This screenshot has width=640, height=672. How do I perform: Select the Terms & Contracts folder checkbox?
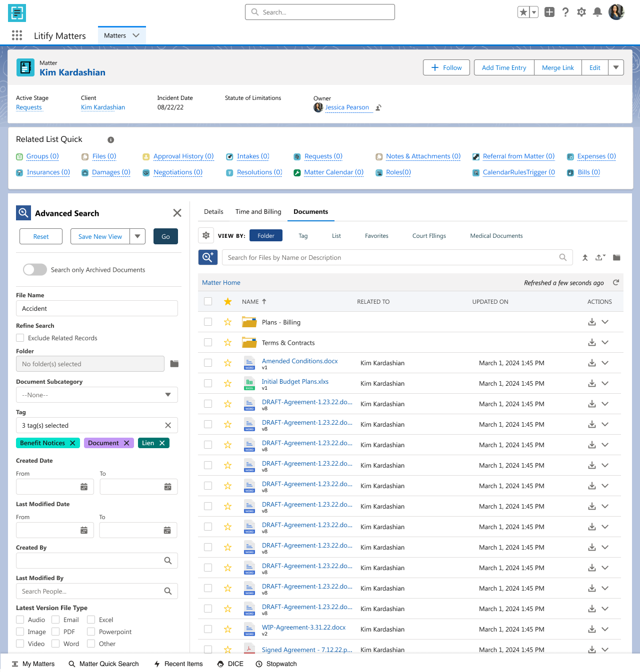point(208,342)
